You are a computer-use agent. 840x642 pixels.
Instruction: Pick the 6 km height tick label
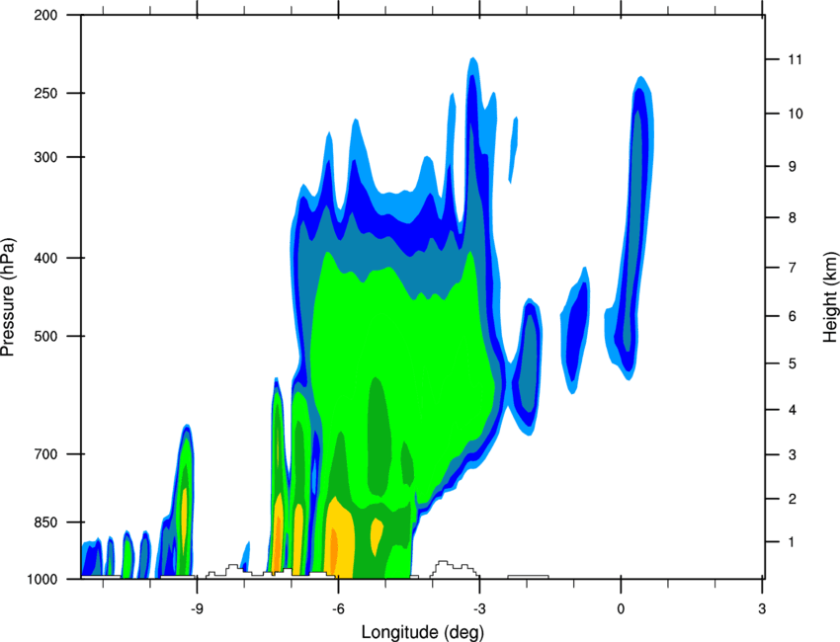793,316
